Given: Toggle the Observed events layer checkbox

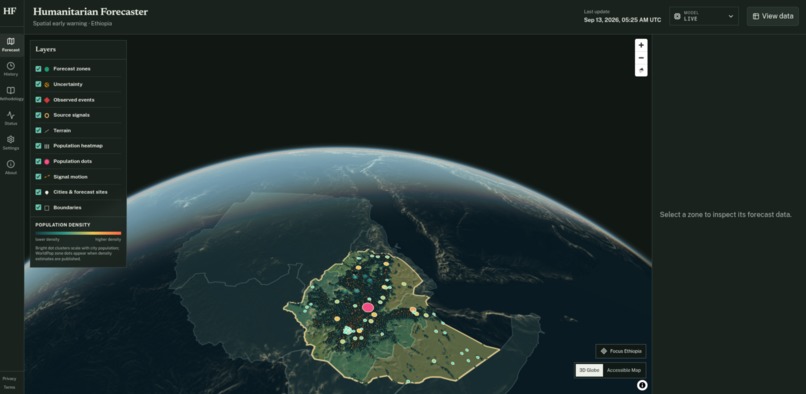Looking at the screenshot, I should [x=38, y=100].
